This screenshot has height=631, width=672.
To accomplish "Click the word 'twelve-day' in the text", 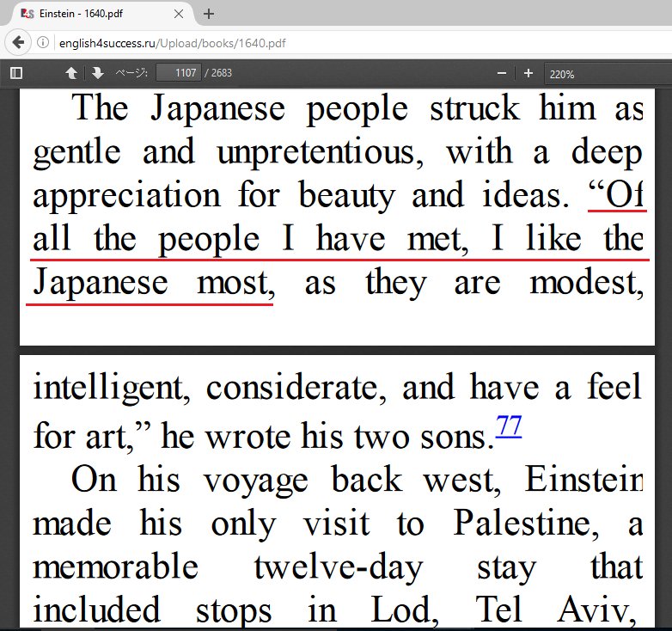I will [x=339, y=567].
